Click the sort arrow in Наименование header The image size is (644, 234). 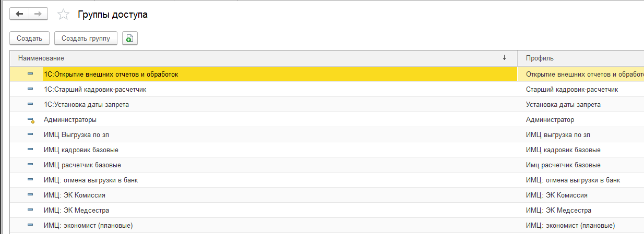tap(504, 58)
